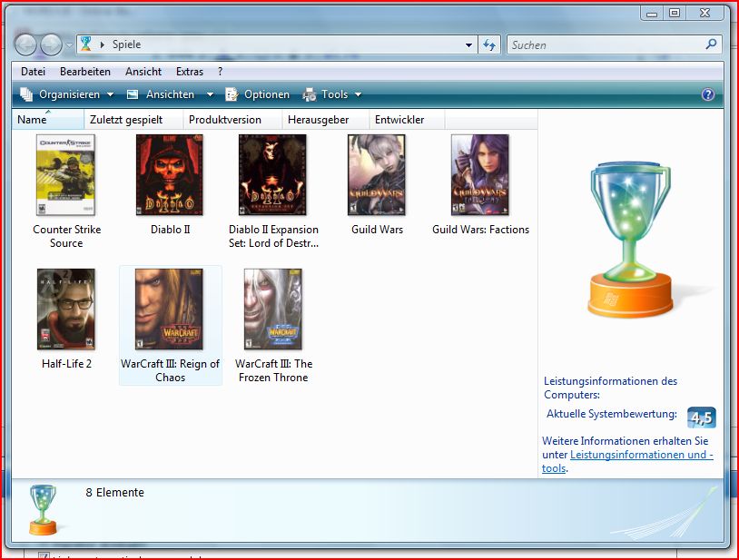Close the Spiele window
This screenshot has height=560, width=739.
click(x=705, y=14)
